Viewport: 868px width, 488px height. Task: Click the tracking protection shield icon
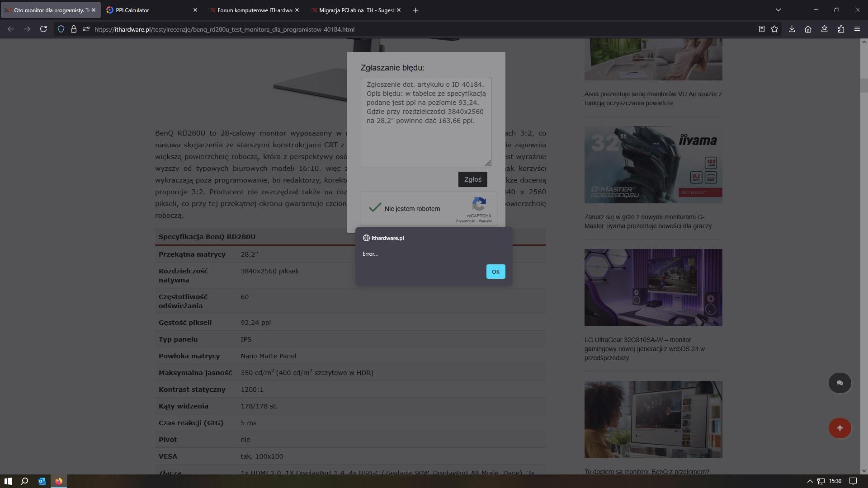click(61, 29)
